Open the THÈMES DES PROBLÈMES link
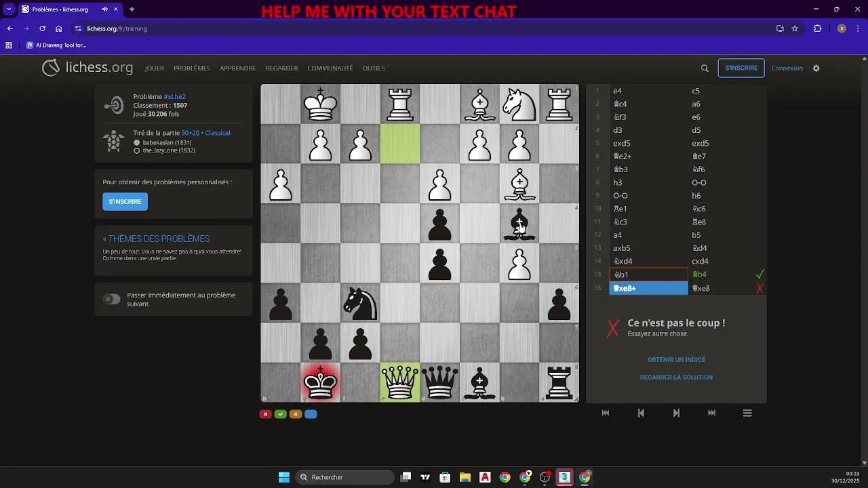The width and height of the screenshot is (868, 488). (x=156, y=239)
